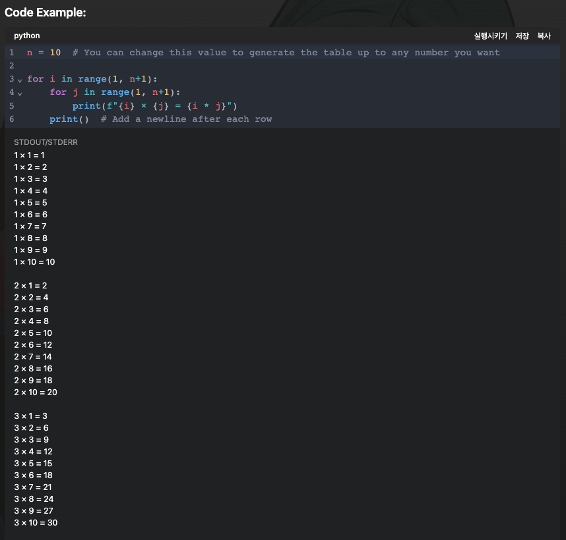566x540 pixels.
Task: Click output line '2 × 10 = 20'
Action: tap(35, 392)
